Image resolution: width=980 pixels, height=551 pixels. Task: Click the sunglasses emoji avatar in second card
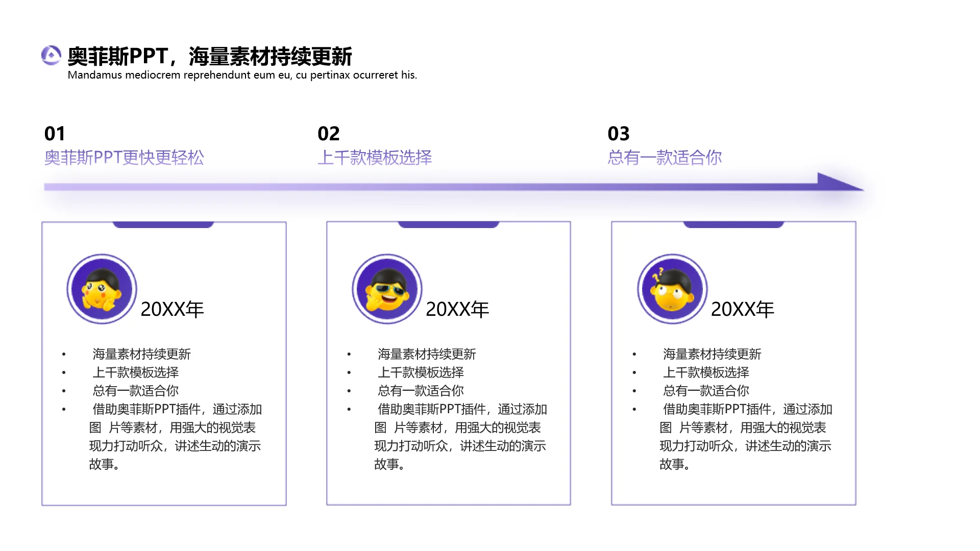387,289
